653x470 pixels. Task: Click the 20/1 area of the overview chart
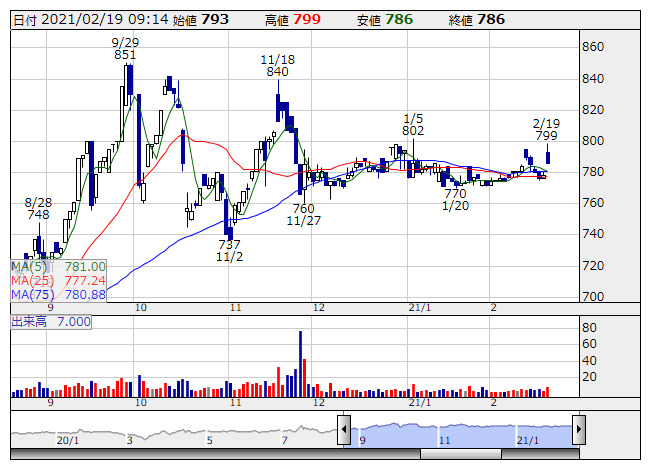pos(67,439)
